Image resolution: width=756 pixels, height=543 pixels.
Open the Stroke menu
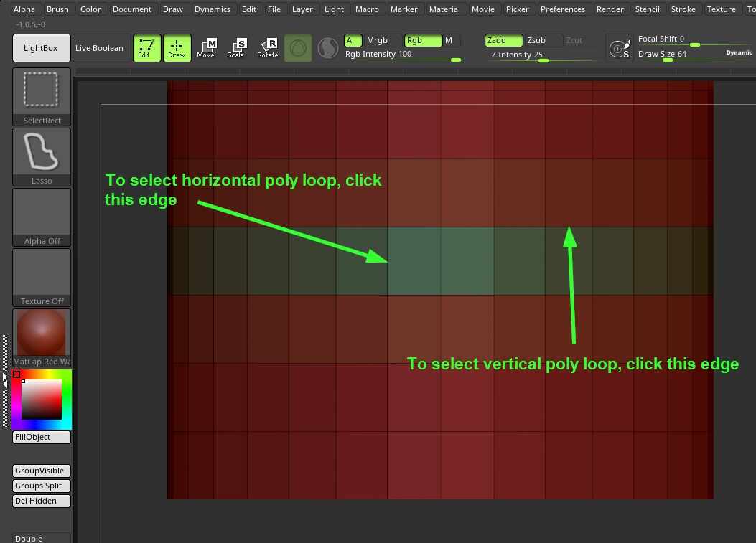683,9
